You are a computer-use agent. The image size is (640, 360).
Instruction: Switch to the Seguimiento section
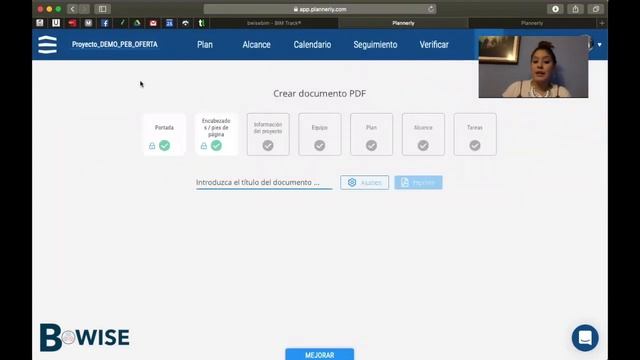(x=375, y=44)
